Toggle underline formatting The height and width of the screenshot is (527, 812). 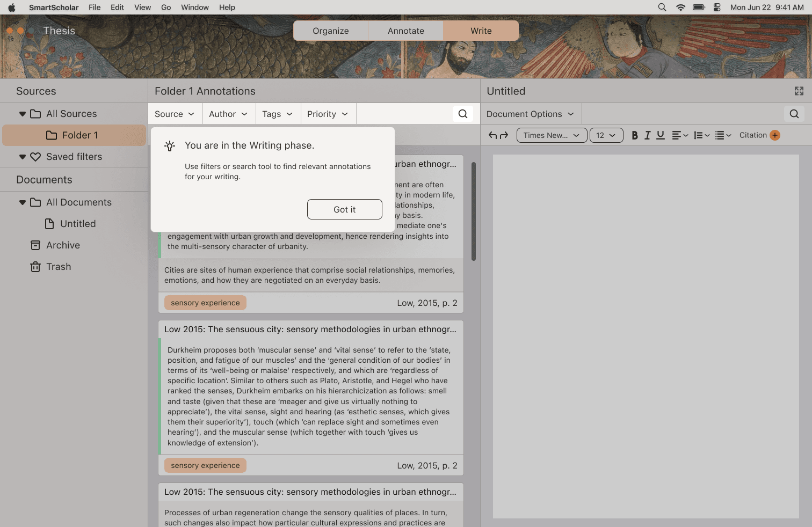coord(661,135)
